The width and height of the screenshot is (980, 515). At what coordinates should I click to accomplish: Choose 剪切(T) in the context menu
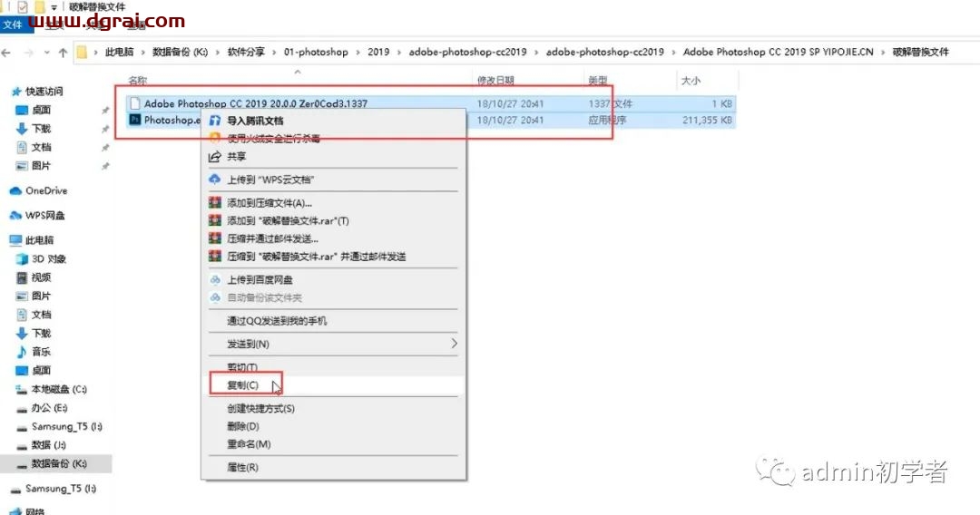pyautogui.click(x=242, y=367)
